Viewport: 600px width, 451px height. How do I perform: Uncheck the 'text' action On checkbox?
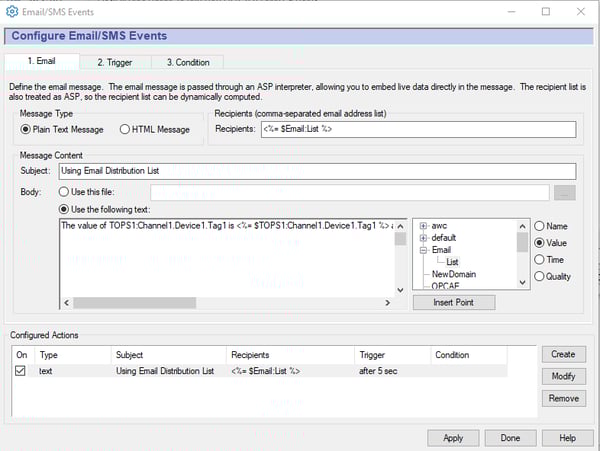point(20,371)
